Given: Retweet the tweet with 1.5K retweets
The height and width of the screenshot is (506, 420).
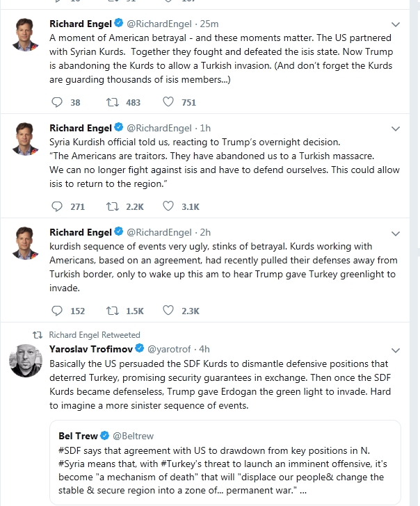Looking at the screenshot, I should [111, 311].
